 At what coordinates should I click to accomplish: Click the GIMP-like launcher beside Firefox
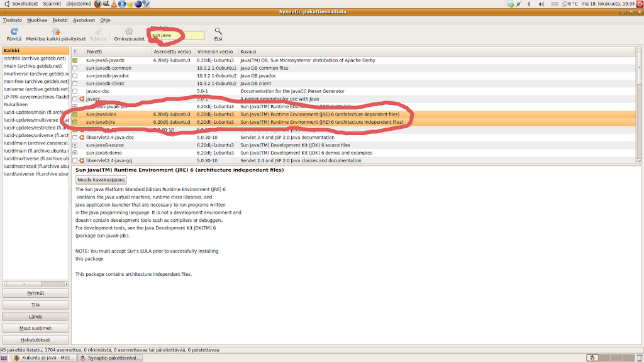pyautogui.click(x=106, y=4)
